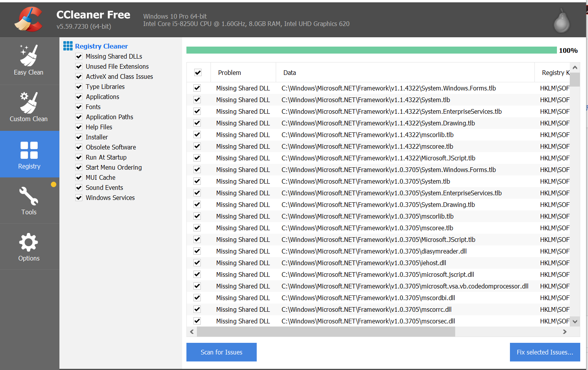Image resolution: width=588 pixels, height=370 pixels.
Task: Click the 100% progress label
Action: click(568, 50)
